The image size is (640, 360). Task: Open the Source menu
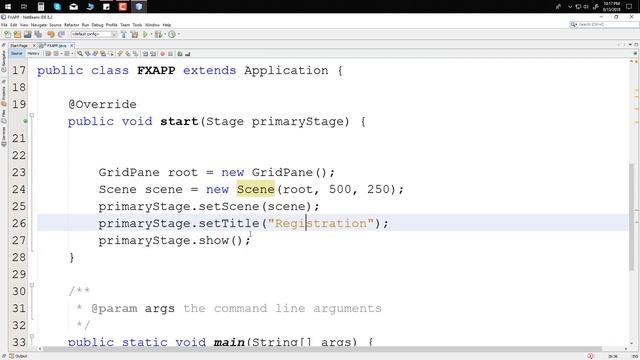[55, 25]
